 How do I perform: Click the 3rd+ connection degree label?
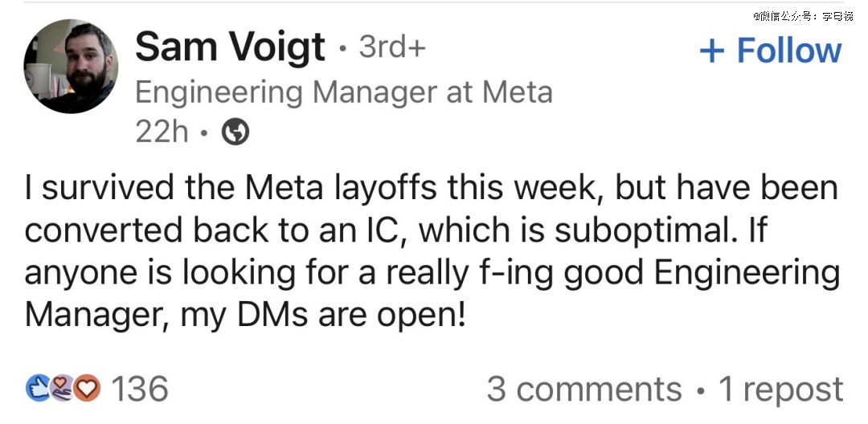click(392, 47)
